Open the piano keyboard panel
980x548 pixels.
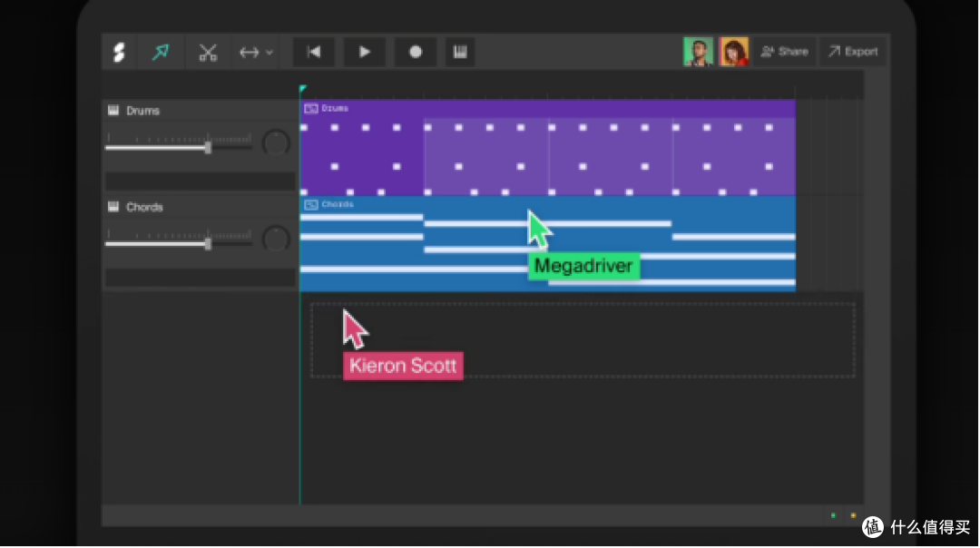click(460, 52)
